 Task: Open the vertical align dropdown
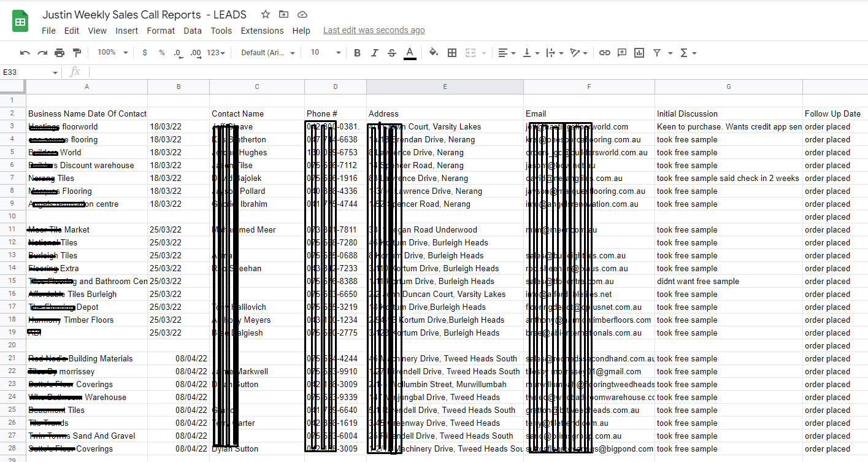pos(530,53)
